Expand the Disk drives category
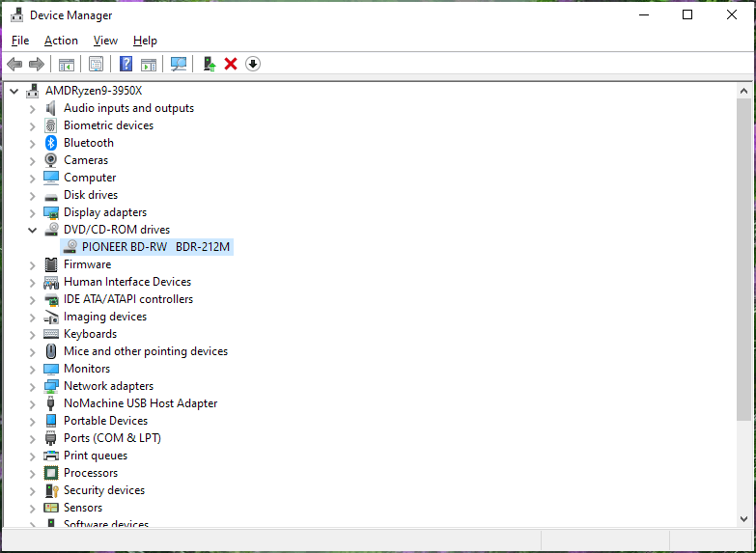Screen dimensions: 756x553 tap(32, 195)
